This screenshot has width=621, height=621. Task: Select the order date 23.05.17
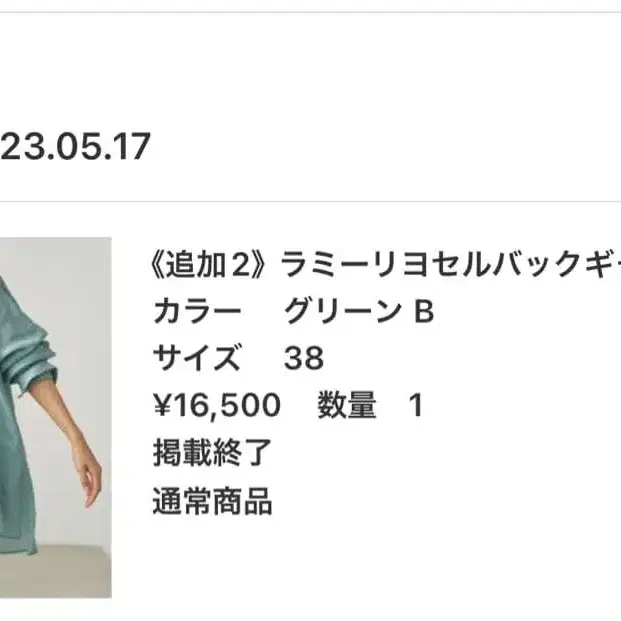coord(75,147)
